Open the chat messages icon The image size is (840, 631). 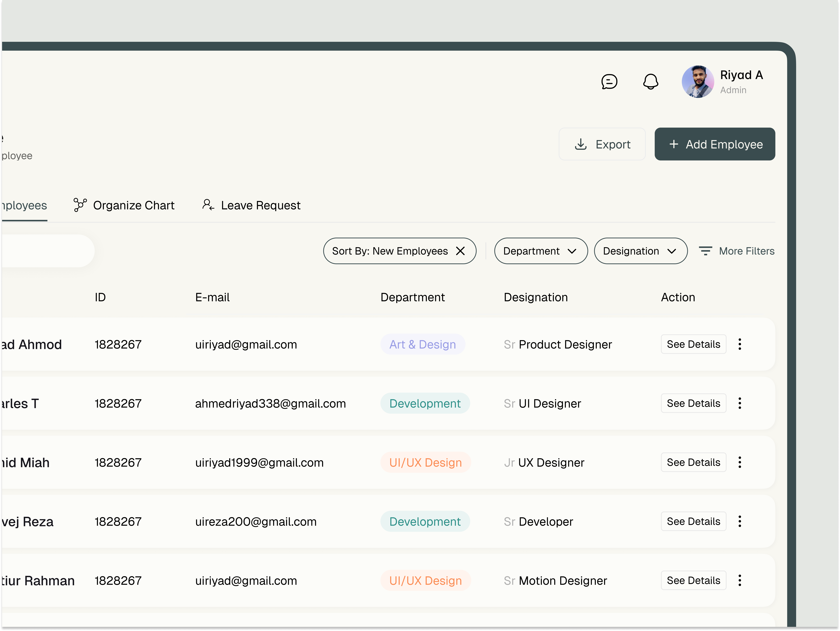pyautogui.click(x=609, y=81)
